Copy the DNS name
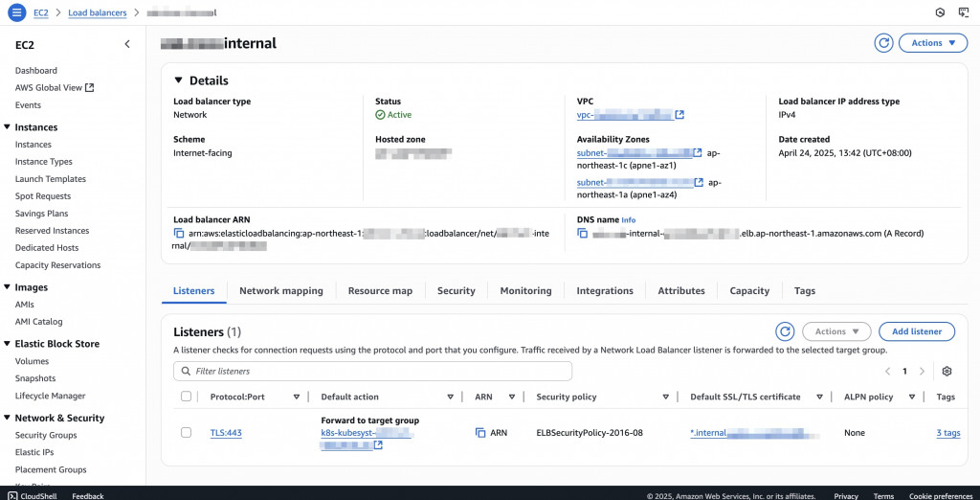 (x=583, y=234)
